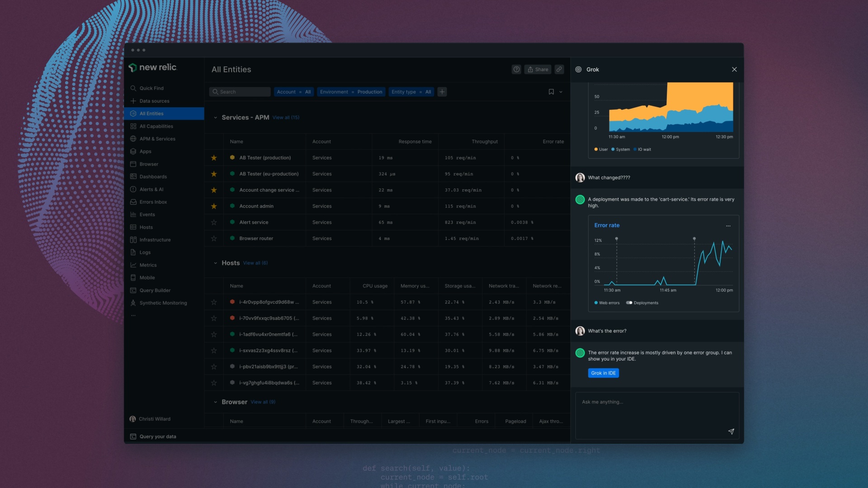Screen dimensions: 868x488
Task: Unfavorite AB Tester (production) star
Action: [x=214, y=158]
